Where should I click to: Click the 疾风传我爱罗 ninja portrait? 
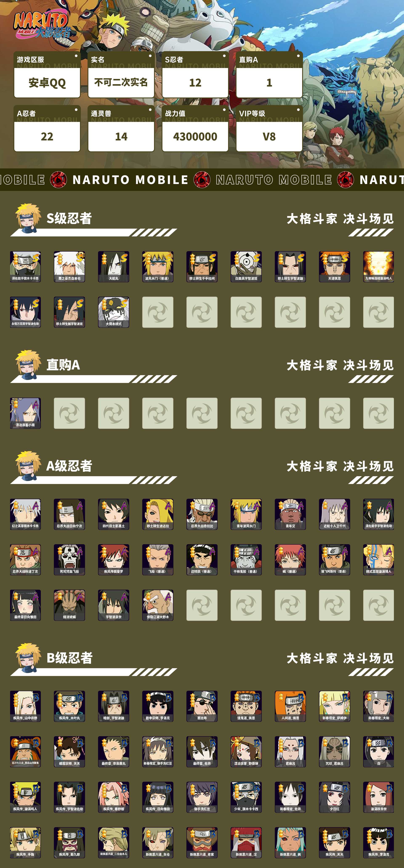113,560
